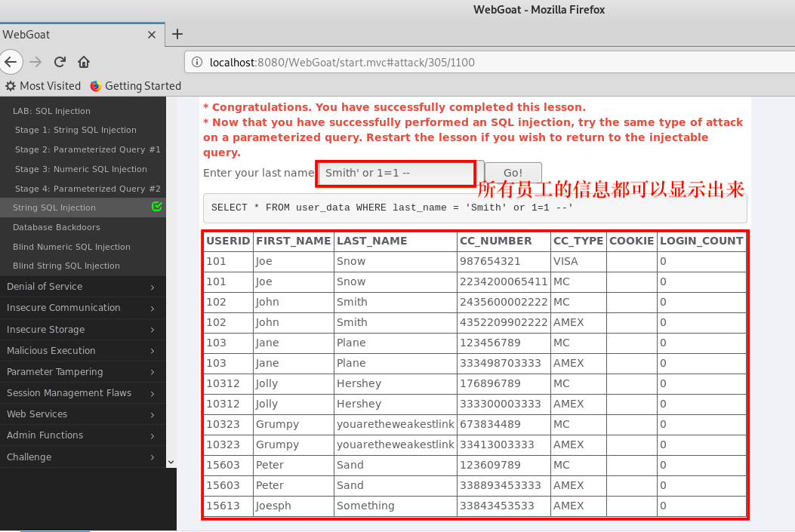Click the FIRST_NAME column header
795x532 pixels.
[x=294, y=241]
